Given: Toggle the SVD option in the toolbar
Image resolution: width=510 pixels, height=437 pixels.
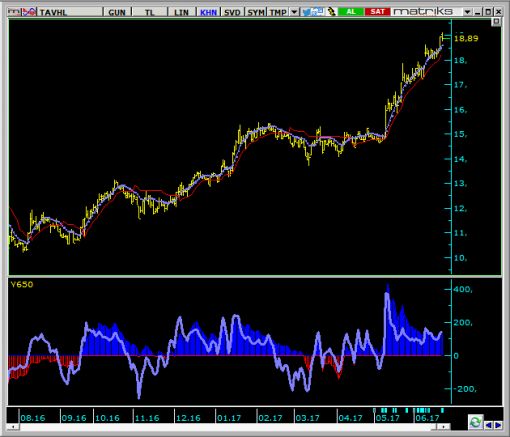Looking at the screenshot, I should click(232, 12).
